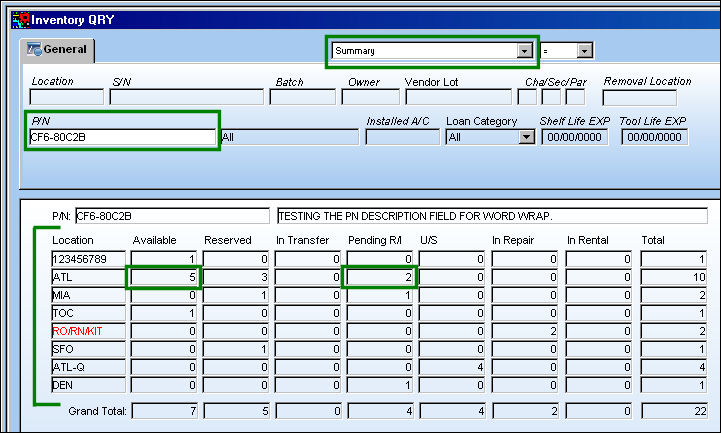Screen dimensions: 721x433
Task: Click Grand Total Available value 7
Action: pyautogui.click(x=165, y=411)
